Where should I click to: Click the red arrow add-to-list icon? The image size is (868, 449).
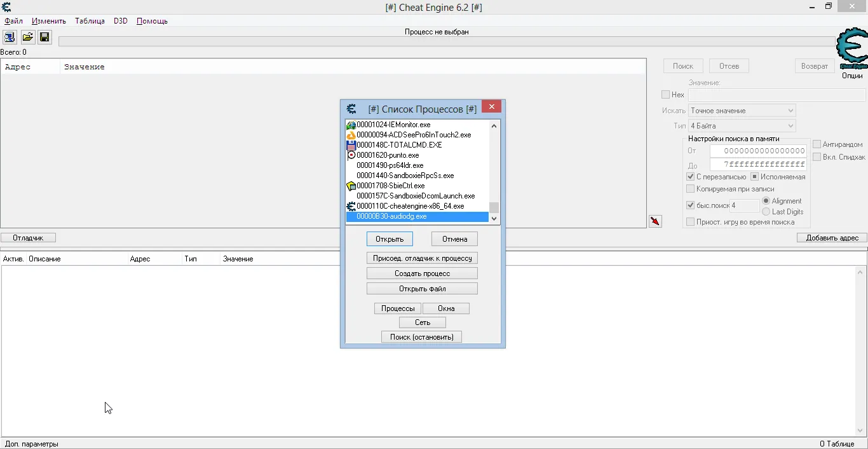(x=655, y=221)
